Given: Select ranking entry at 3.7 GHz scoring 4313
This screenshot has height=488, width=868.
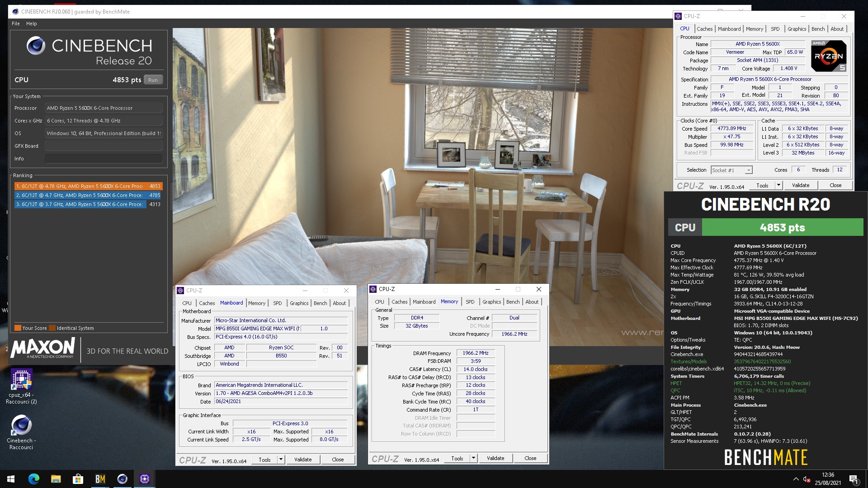Looking at the screenshot, I should tap(88, 204).
